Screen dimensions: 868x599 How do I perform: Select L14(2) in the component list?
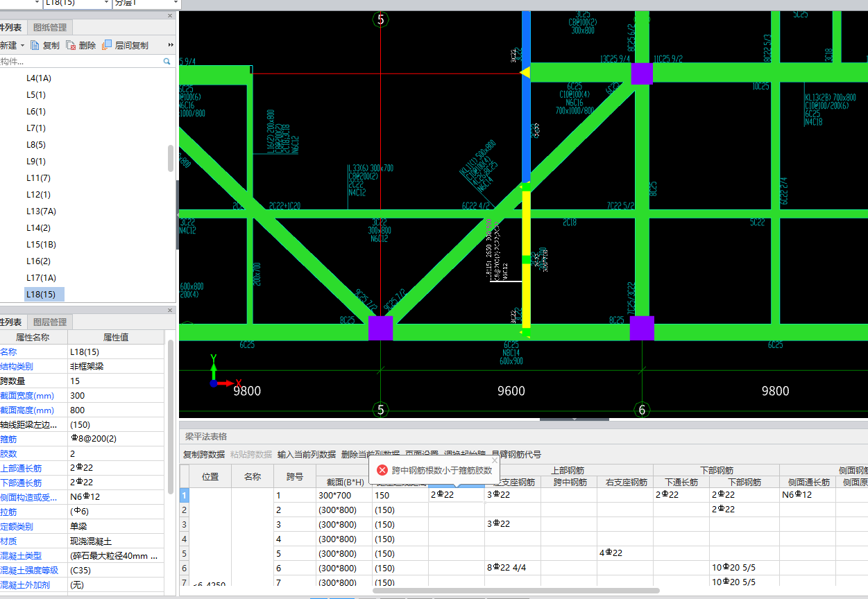(x=38, y=228)
